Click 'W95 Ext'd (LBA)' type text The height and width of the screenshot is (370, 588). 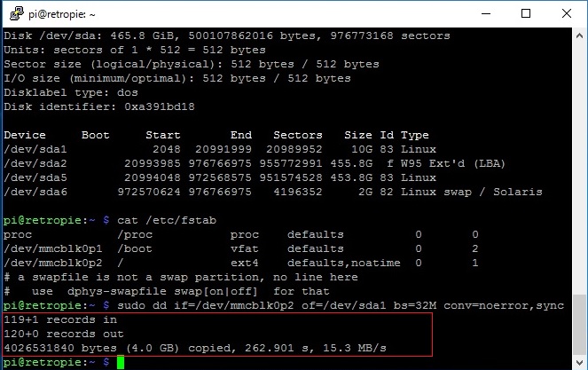453,163
